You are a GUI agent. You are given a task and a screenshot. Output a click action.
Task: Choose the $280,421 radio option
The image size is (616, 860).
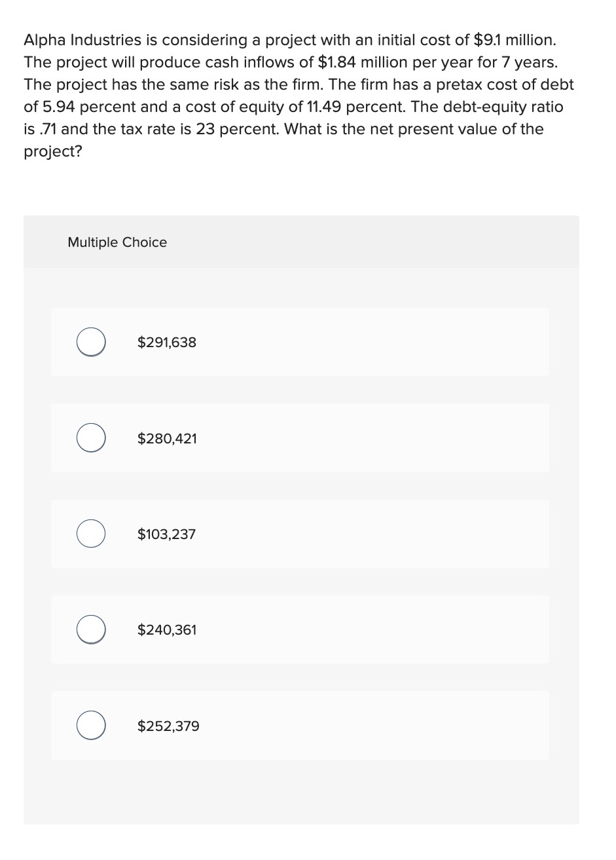click(91, 438)
